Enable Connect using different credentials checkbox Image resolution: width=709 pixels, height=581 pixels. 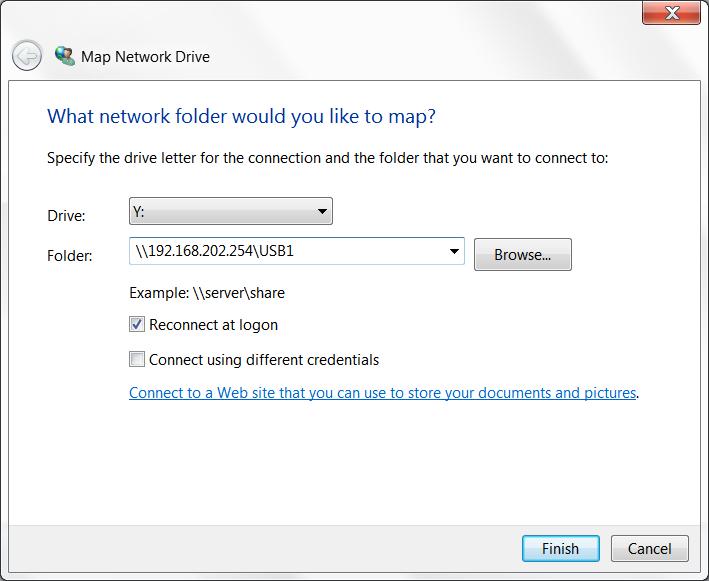tap(137, 360)
